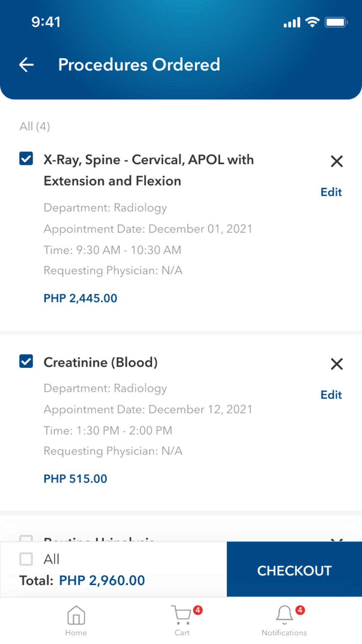Tap the cellular signal bars icon

coord(292,22)
